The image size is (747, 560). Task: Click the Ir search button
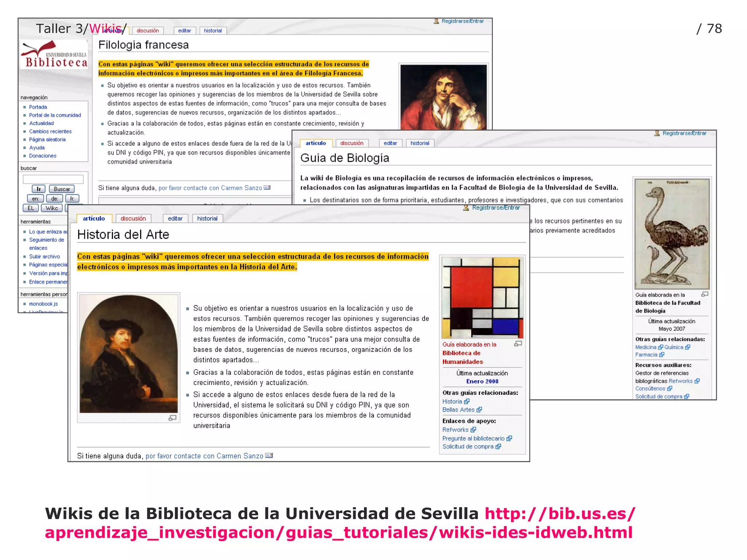coord(39,189)
